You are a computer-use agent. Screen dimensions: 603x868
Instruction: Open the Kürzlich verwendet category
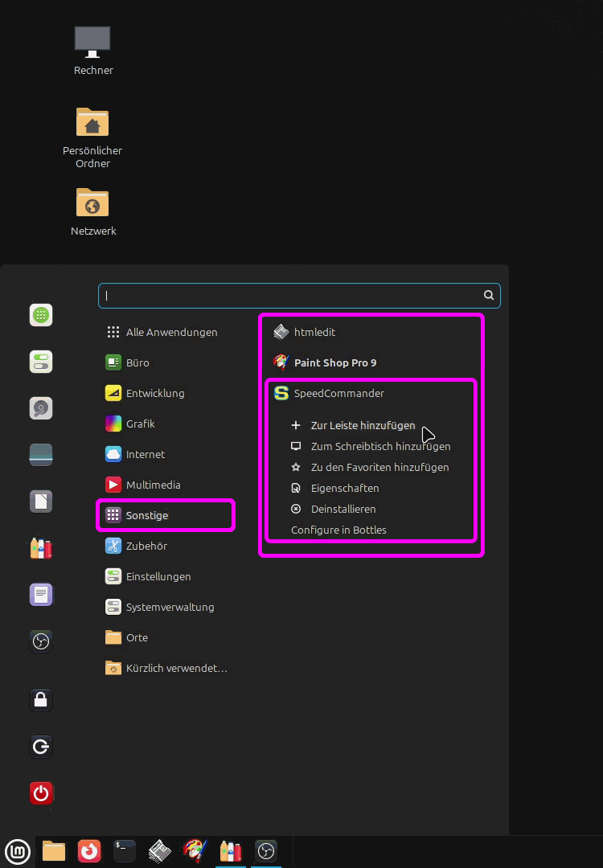tap(176, 668)
